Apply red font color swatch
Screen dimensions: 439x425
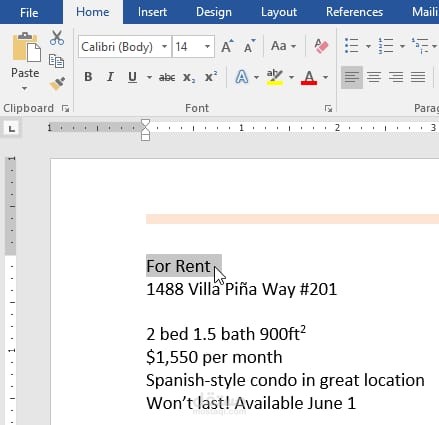(309, 77)
